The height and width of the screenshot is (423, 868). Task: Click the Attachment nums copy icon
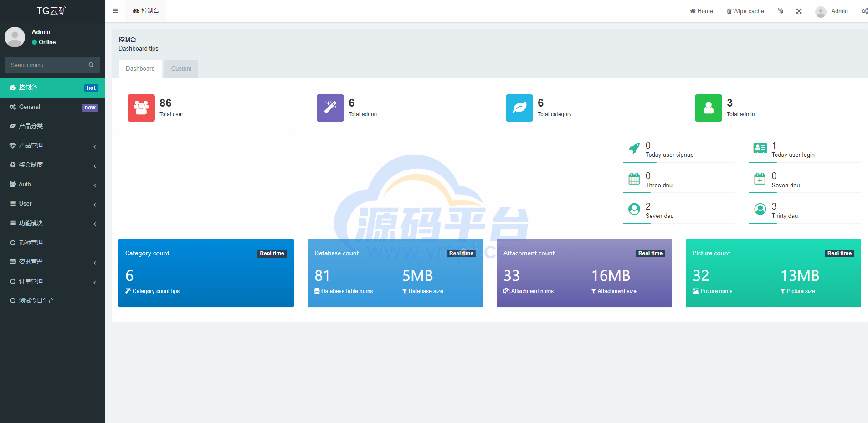click(506, 291)
